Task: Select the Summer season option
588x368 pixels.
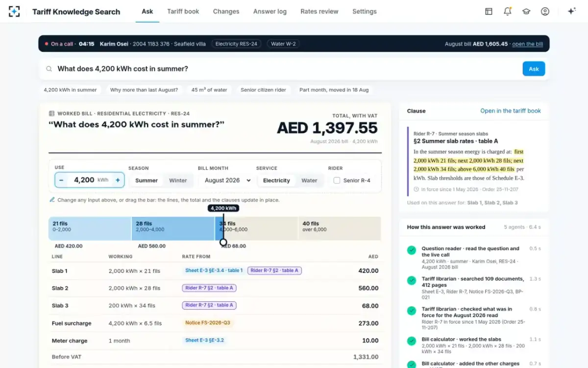Action: pos(146,181)
